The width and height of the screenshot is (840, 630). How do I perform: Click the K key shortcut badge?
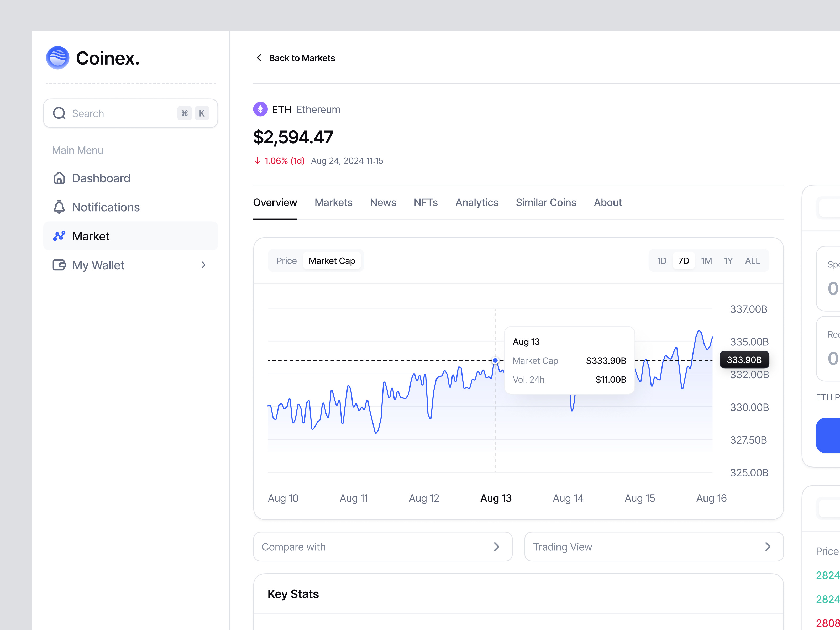click(202, 113)
